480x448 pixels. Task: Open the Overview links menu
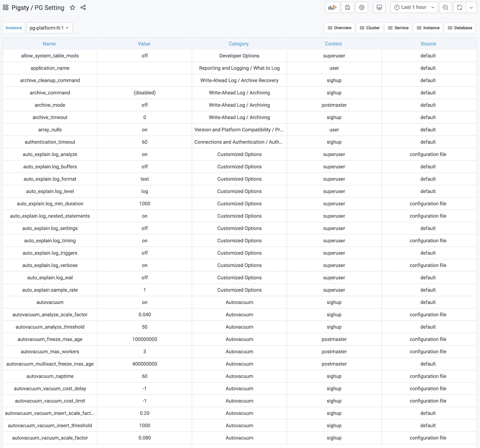[x=340, y=28]
